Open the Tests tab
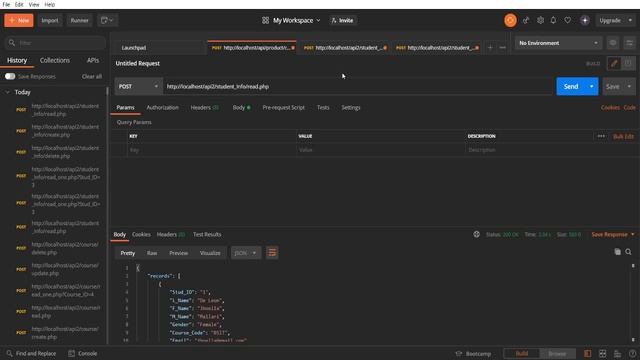The height and width of the screenshot is (360, 640). [x=323, y=107]
